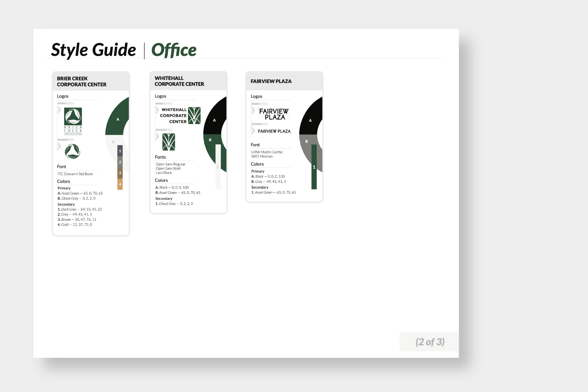Click Brier Creek dark grey swatch 1

pos(120,151)
